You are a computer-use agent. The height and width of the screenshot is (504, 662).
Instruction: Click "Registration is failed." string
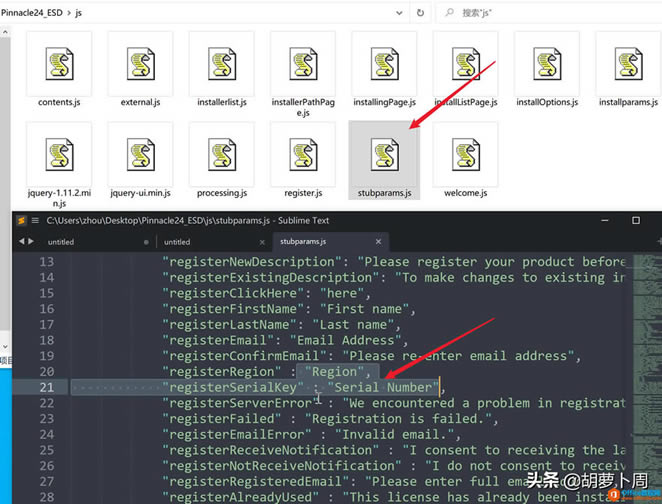(398, 418)
